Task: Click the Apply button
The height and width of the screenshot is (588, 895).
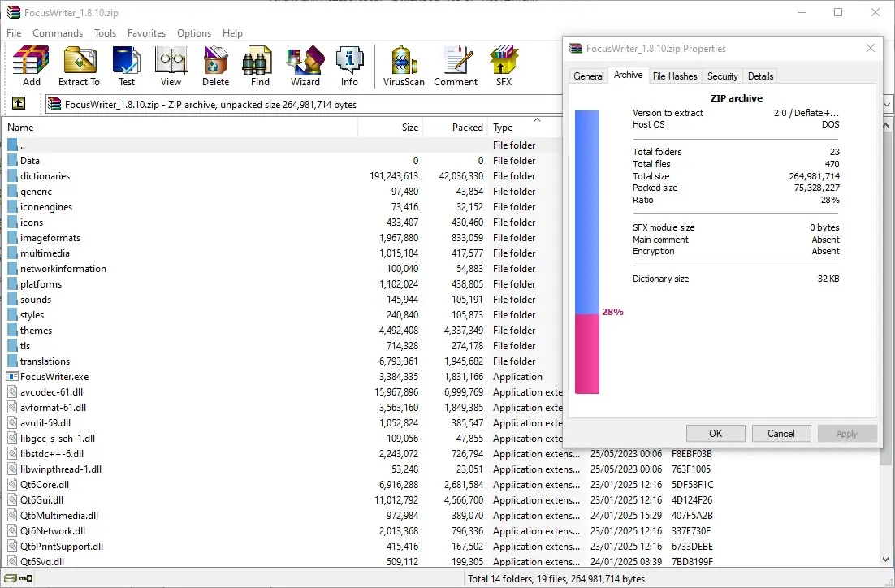Action: 846,434
